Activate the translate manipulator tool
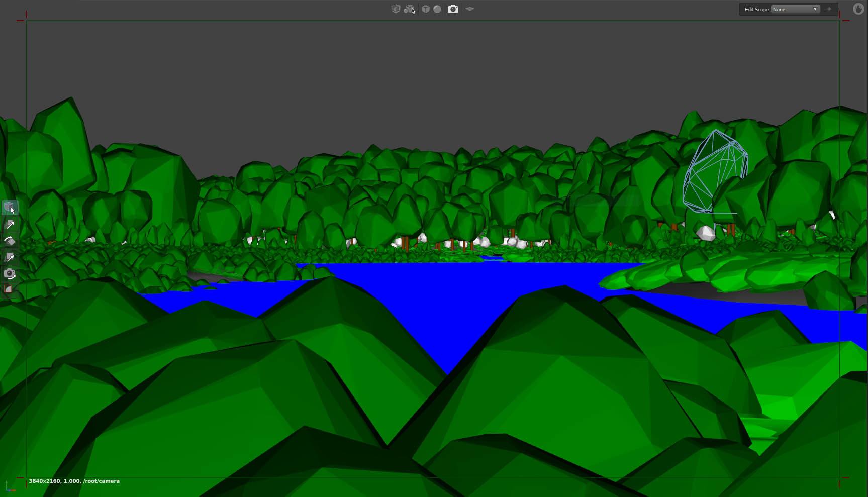868x497 pixels. (x=9, y=225)
